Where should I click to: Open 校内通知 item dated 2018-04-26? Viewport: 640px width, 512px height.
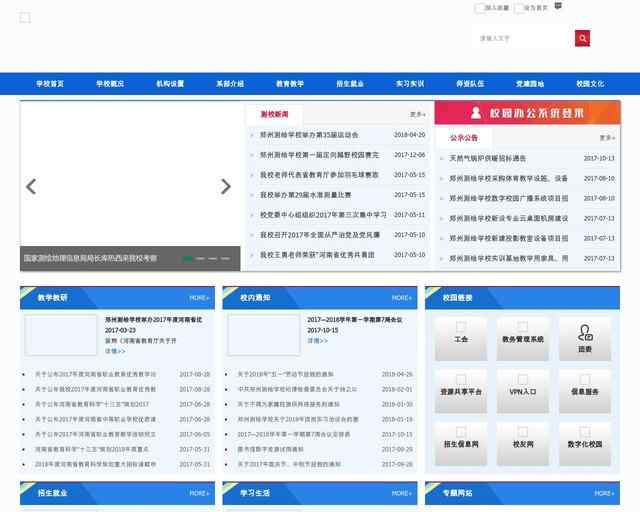point(286,374)
